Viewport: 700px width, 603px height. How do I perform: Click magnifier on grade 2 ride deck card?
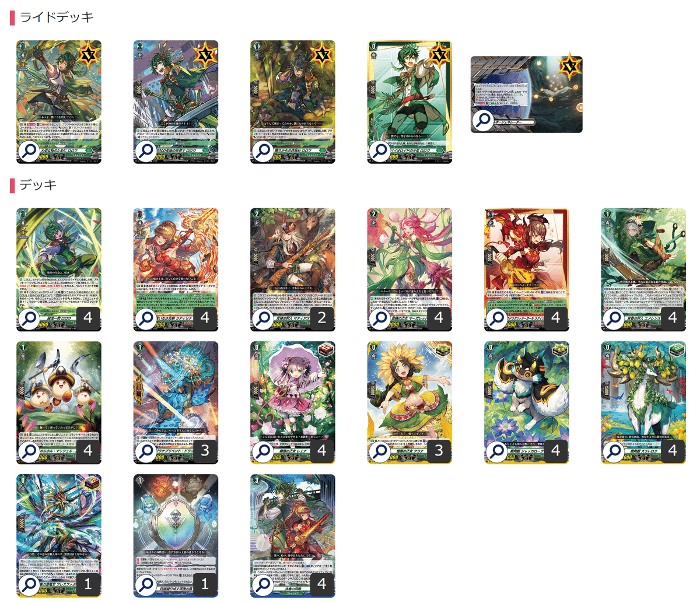(x=146, y=150)
